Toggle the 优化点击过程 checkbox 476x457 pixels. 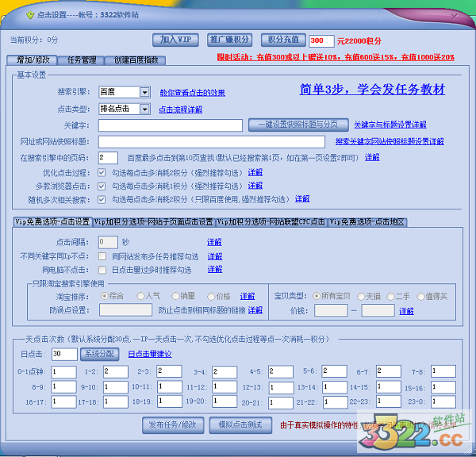pyautogui.click(x=102, y=172)
